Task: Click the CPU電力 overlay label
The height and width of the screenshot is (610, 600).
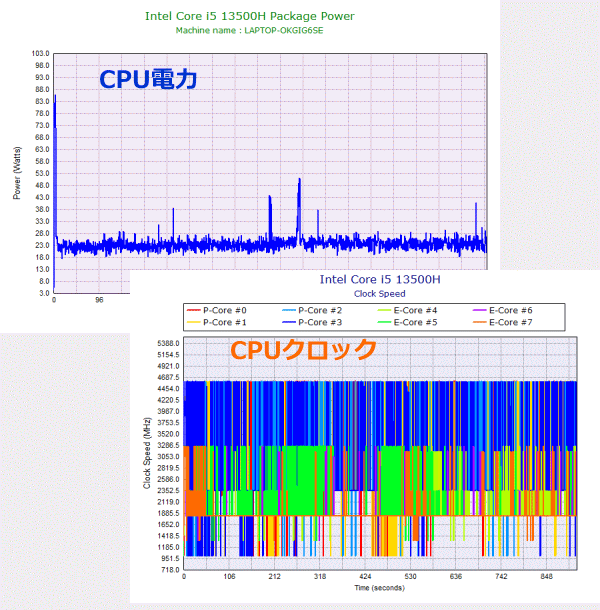Action: pos(148,79)
